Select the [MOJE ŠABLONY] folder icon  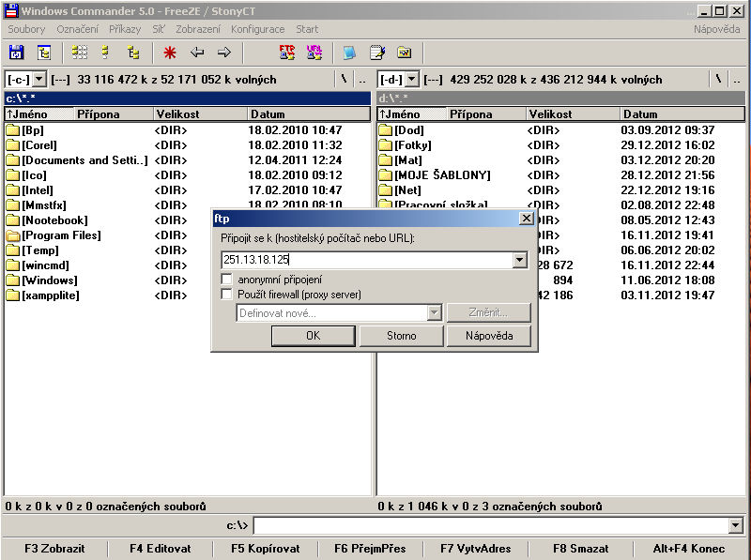tap(385, 175)
